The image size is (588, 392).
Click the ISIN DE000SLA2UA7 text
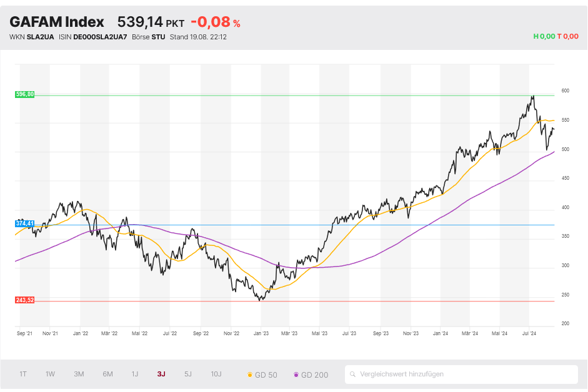(92, 37)
